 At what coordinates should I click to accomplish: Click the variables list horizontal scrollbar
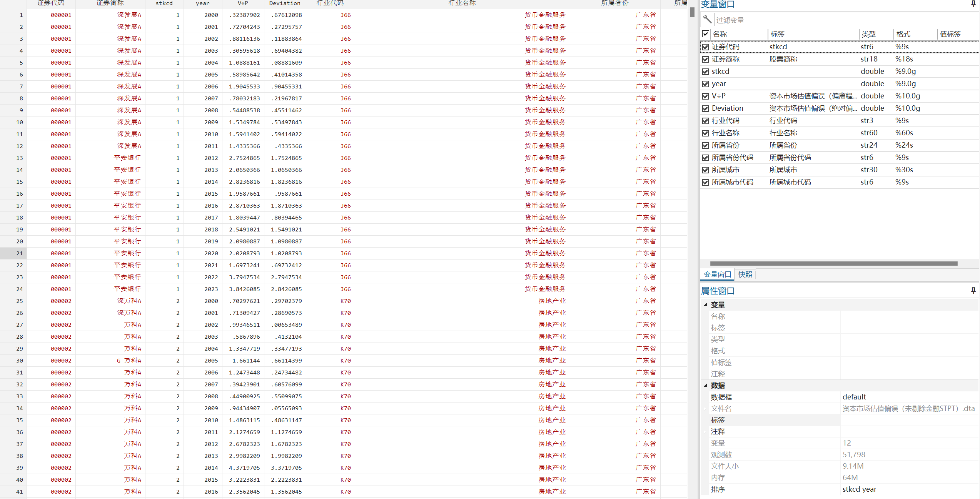833,264
